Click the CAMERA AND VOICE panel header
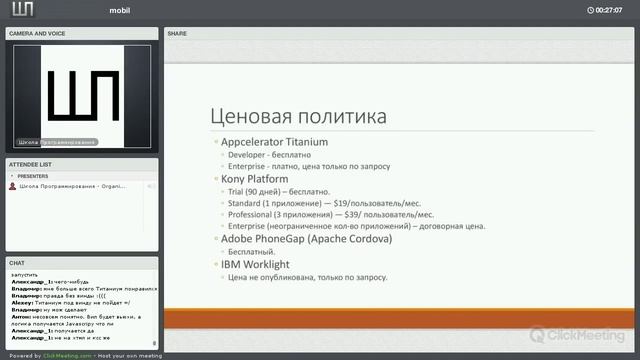The height and width of the screenshot is (360, 640). click(82, 33)
